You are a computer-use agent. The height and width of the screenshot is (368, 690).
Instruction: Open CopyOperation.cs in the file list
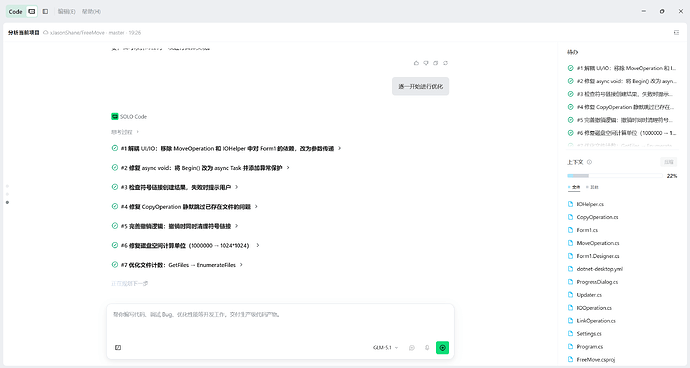pyautogui.click(x=597, y=217)
